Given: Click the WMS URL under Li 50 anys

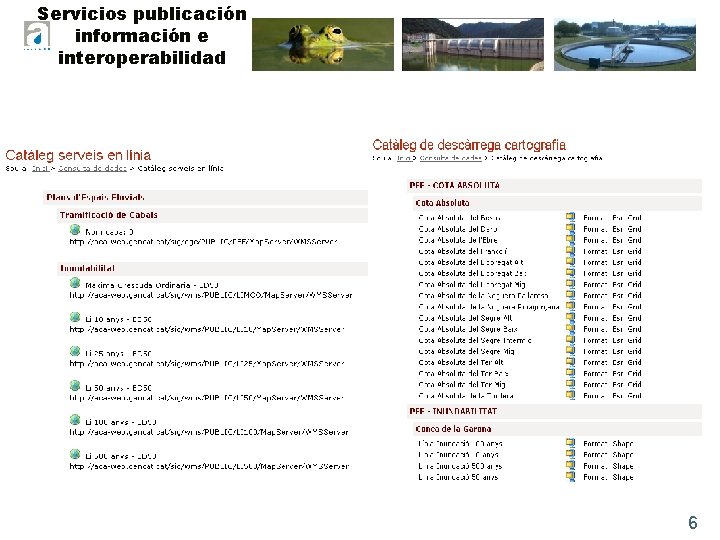Looking at the screenshot, I should 206,398.
